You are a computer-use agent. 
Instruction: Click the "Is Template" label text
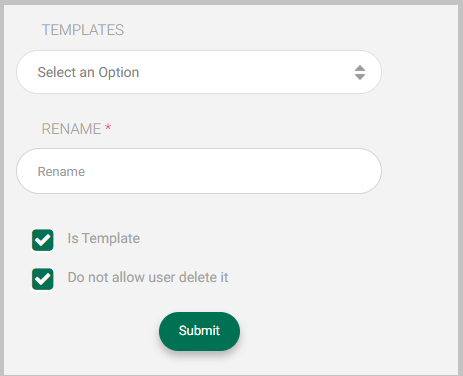pyautogui.click(x=104, y=239)
